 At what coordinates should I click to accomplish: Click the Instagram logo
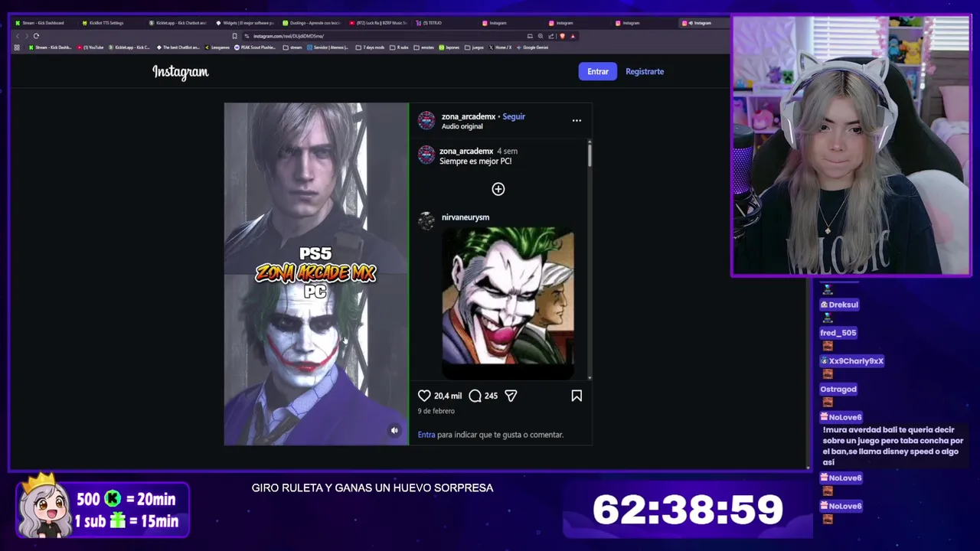click(180, 72)
